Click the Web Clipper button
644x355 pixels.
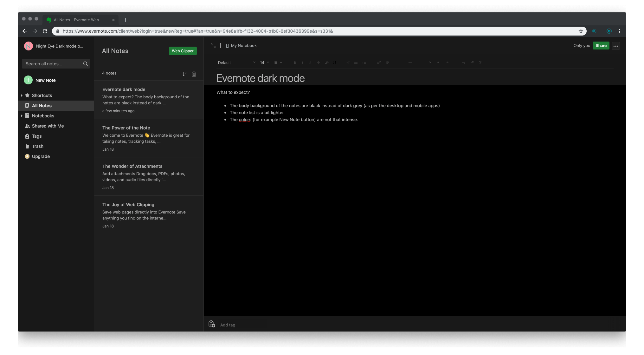(183, 51)
